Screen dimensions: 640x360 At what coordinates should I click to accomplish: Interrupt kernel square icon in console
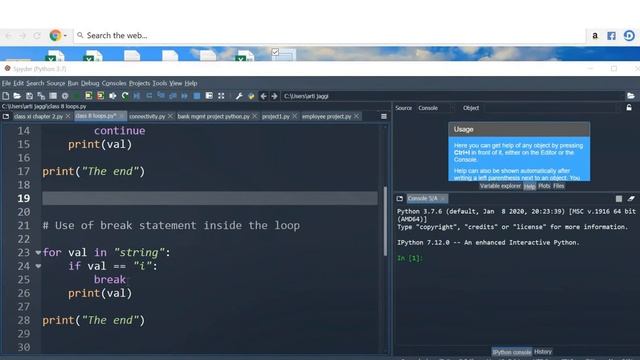click(x=619, y=199)
